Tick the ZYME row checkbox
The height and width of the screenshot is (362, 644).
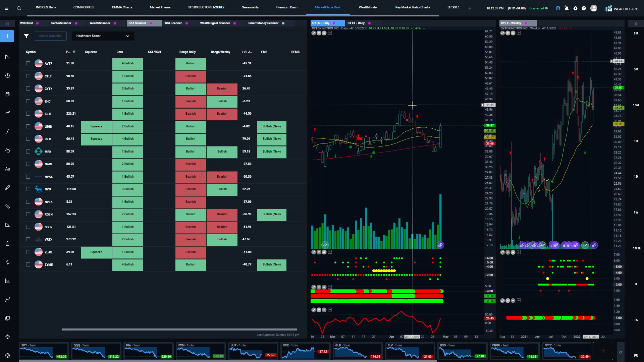click(x=28, y=264)
